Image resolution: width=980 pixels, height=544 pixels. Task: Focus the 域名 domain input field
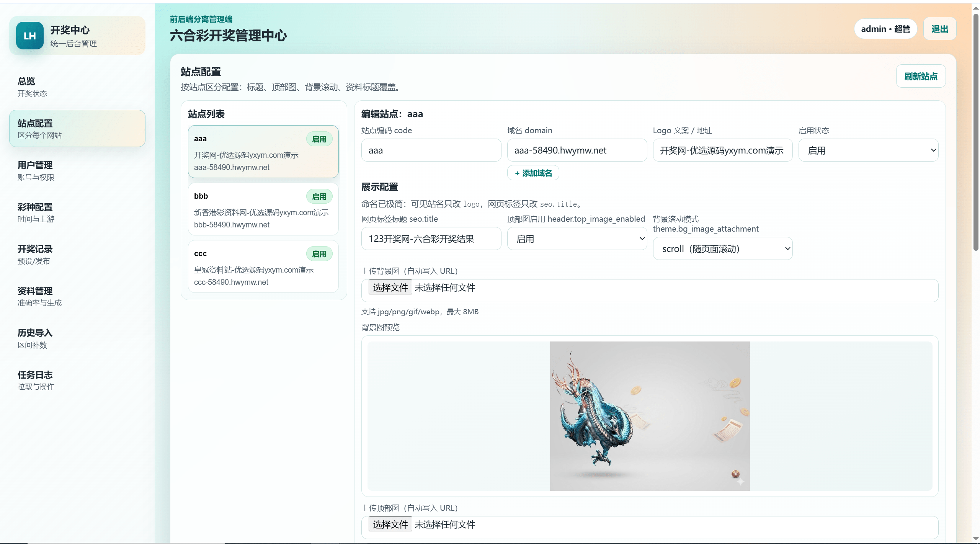point(577,150)
